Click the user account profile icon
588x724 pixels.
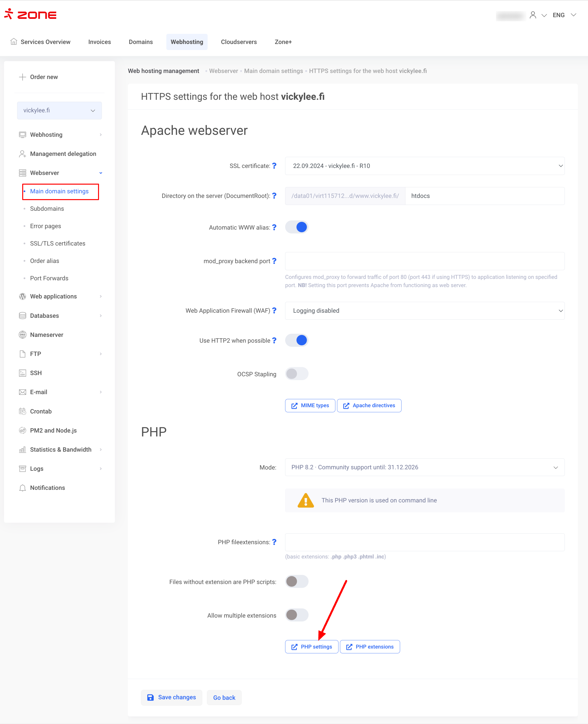click(532, 15)
